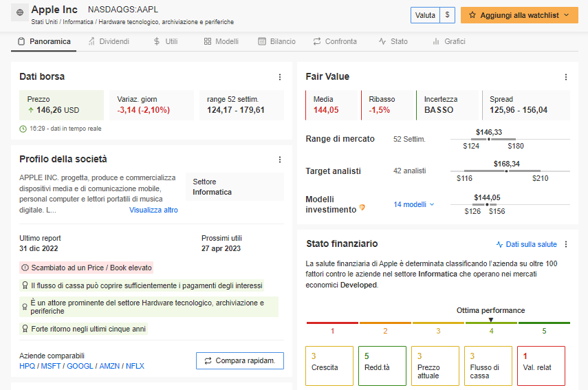Select the Redd.tà score card
Image resolution: width=588 pixels, height=390 pixels.
[x=382, y=366]
